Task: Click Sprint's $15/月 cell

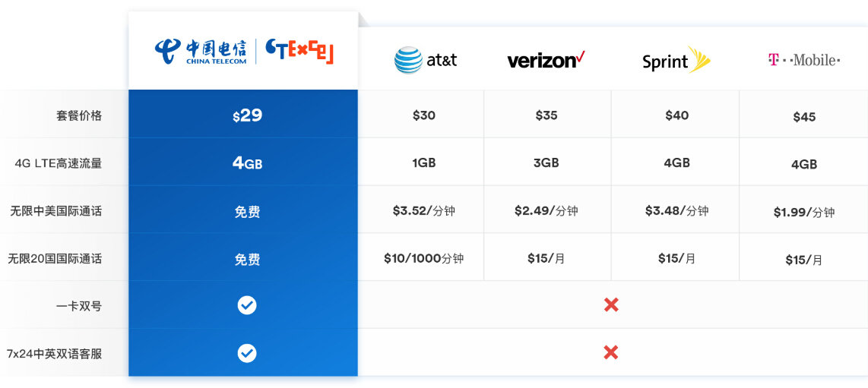Action: 676,257
